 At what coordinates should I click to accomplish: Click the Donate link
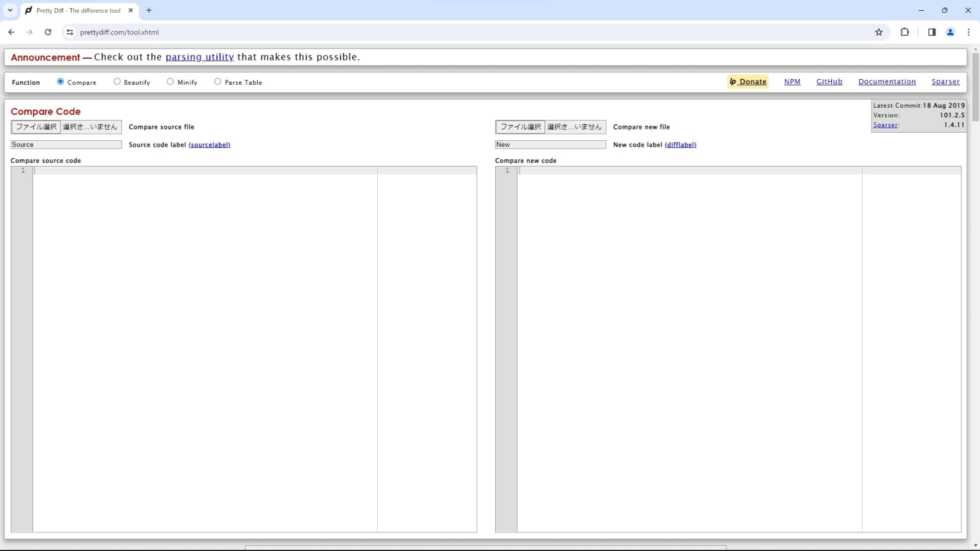click(748, 82)
